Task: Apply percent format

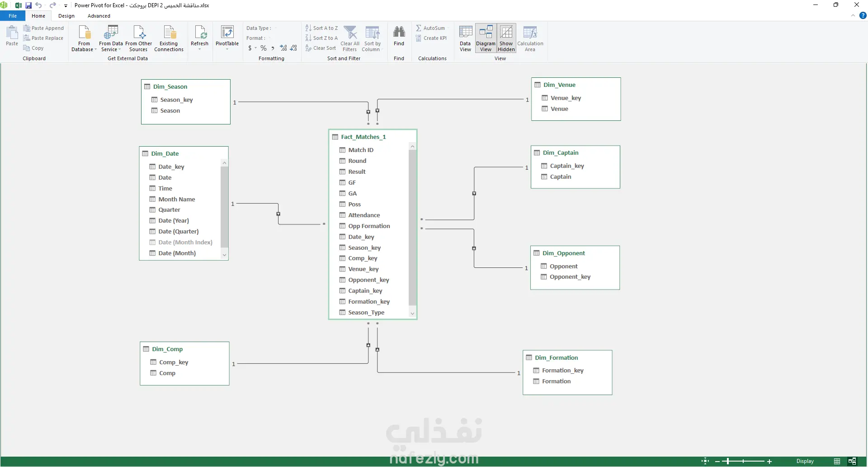Action: (264, 48)
